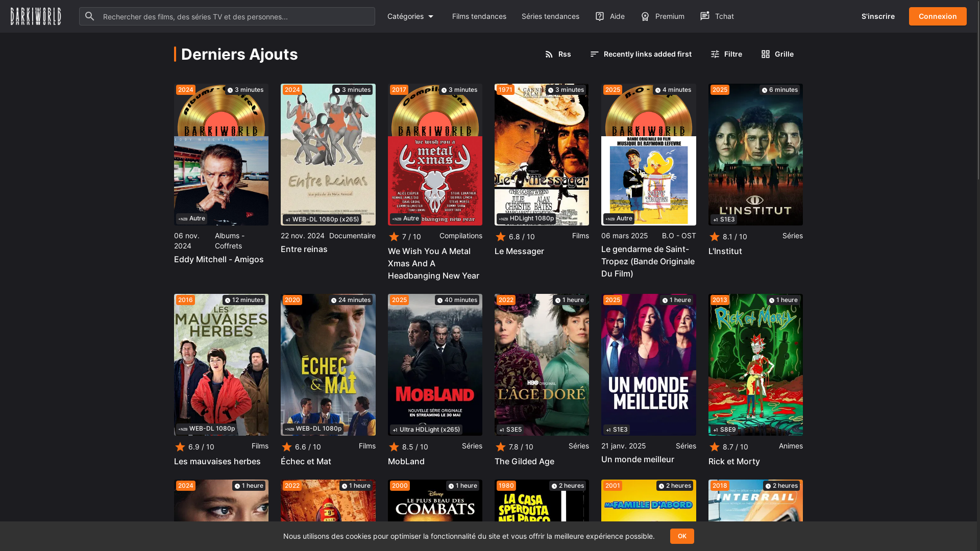Click Échec et Mat title link
Image resolution: width=980 pixels, height=551 pixels.
coord(306,461)
